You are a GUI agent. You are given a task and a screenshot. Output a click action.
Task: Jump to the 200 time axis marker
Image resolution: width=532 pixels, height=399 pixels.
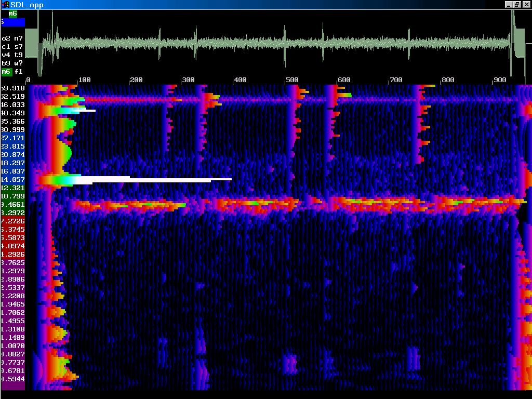tap(135, 80)
